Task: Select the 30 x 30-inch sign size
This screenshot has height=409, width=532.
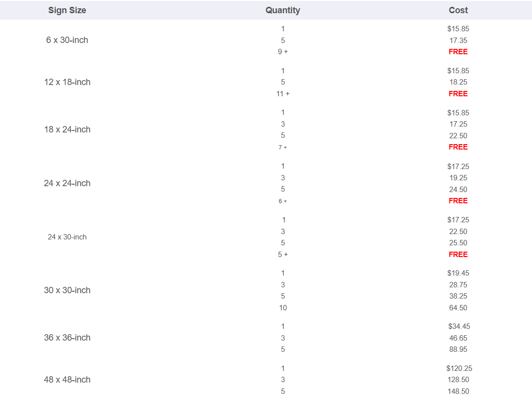Action: [67, 290]
